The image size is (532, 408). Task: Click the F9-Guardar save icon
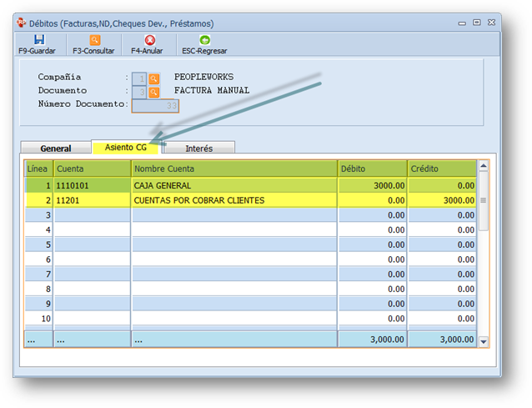click(39, 39)
